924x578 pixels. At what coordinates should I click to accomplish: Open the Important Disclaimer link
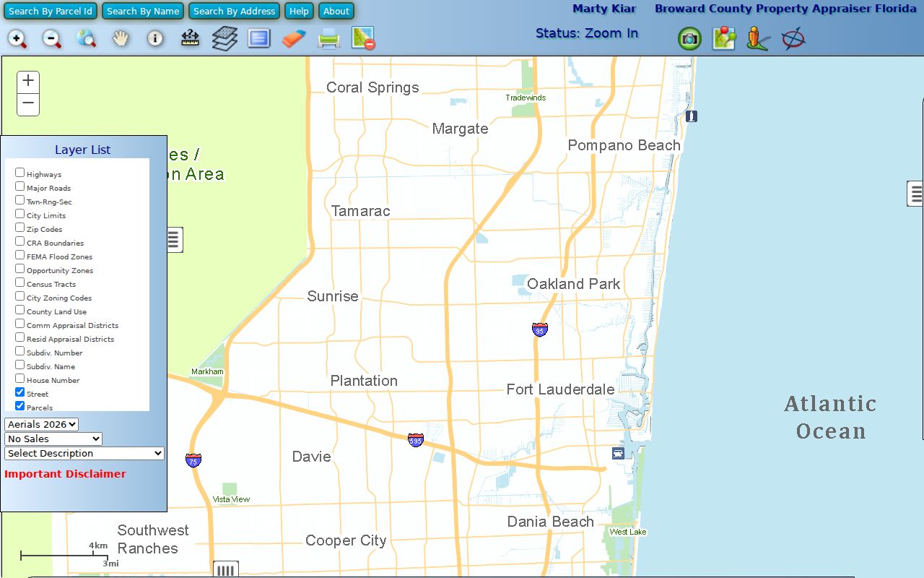(x=65, y=474)
